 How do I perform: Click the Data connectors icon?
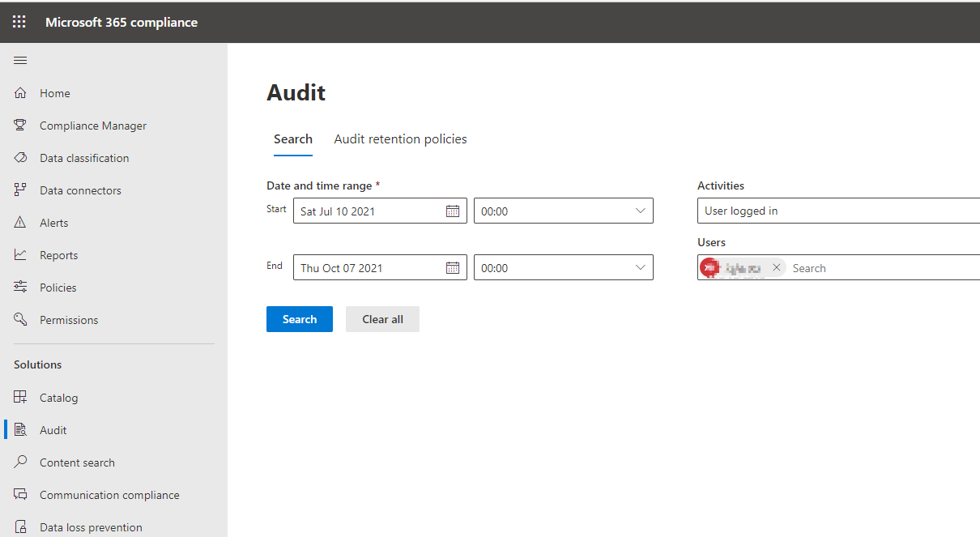21,190
